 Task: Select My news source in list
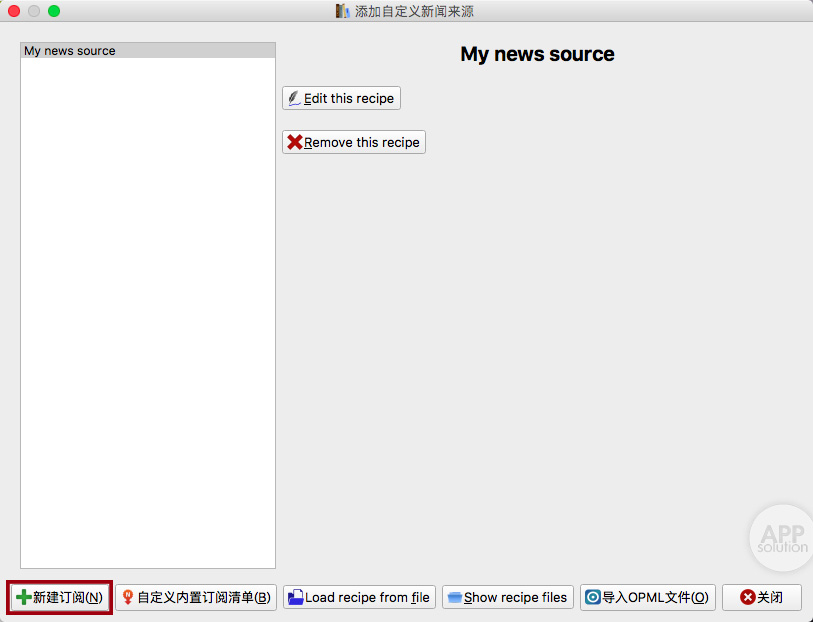pos(148,51)
